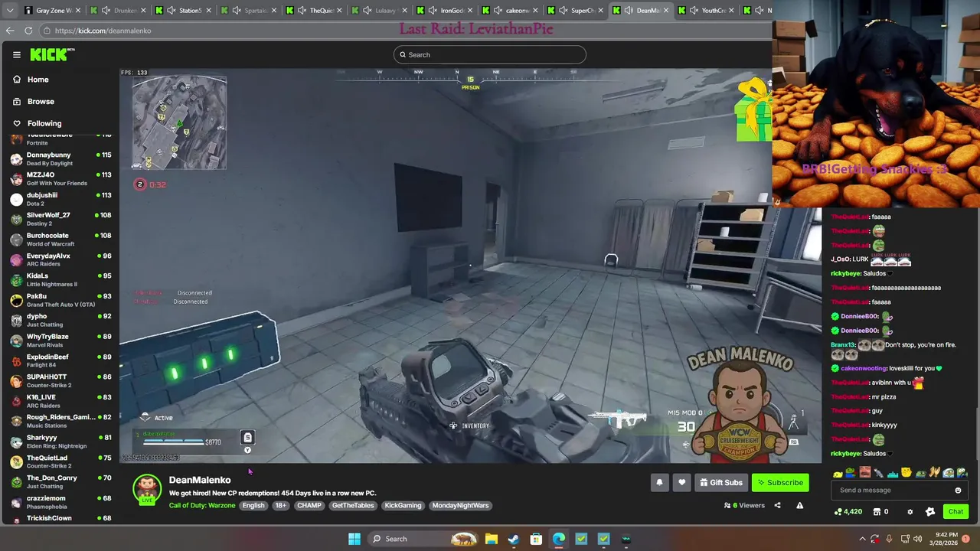
Task: Reload the page with the refresh icon
Action: point(28,31)
